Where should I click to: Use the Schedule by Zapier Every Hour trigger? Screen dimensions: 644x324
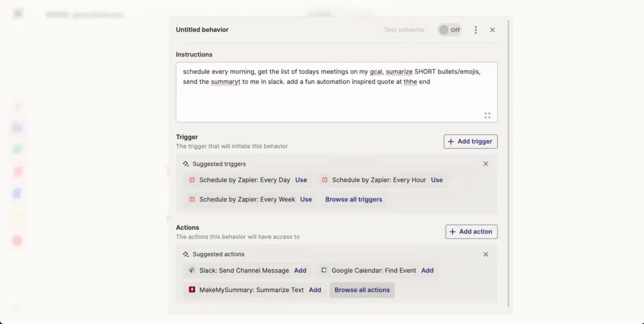[436, 180]
